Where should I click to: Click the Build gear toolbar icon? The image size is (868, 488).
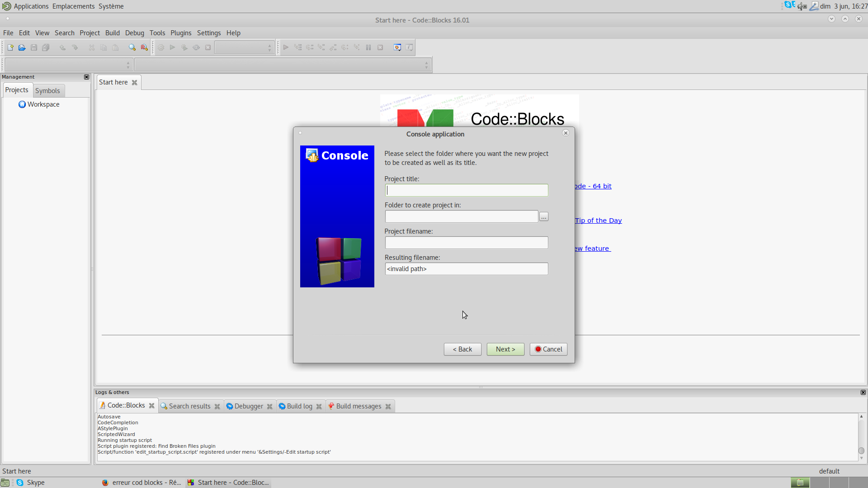point(161,47)
